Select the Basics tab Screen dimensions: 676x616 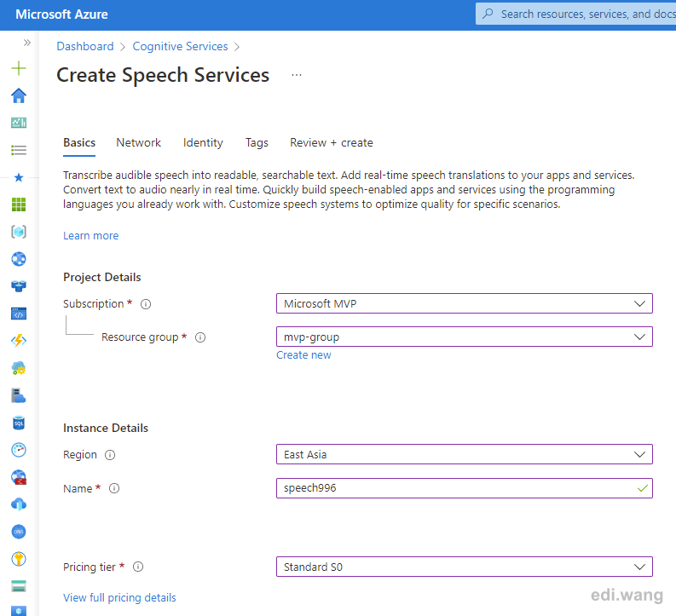point(79,142)
